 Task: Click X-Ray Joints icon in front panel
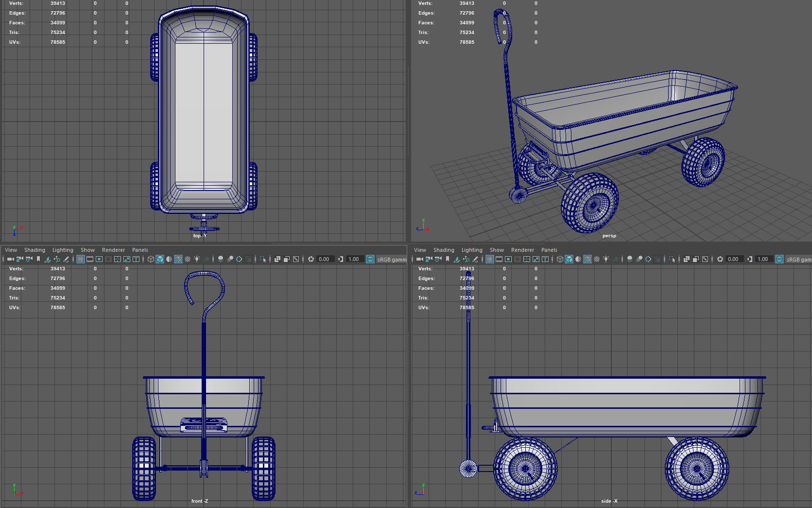pos(296,259)
